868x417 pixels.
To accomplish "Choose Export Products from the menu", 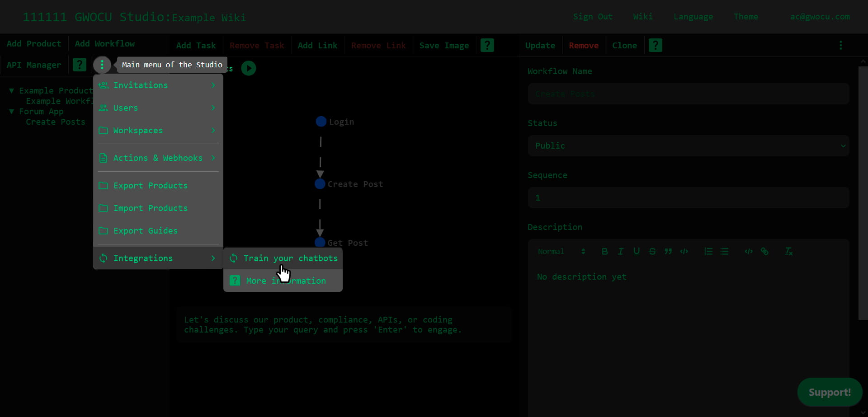I will point(158,186).
